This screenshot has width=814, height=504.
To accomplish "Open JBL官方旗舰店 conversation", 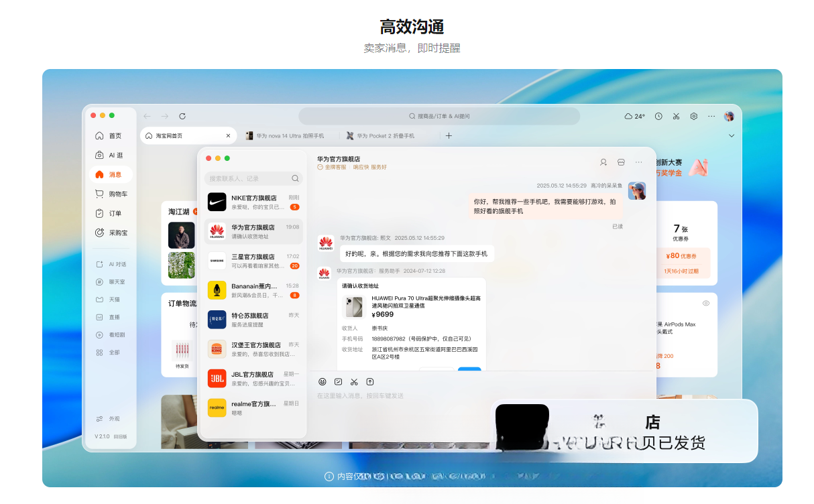I will click(253, 378).
